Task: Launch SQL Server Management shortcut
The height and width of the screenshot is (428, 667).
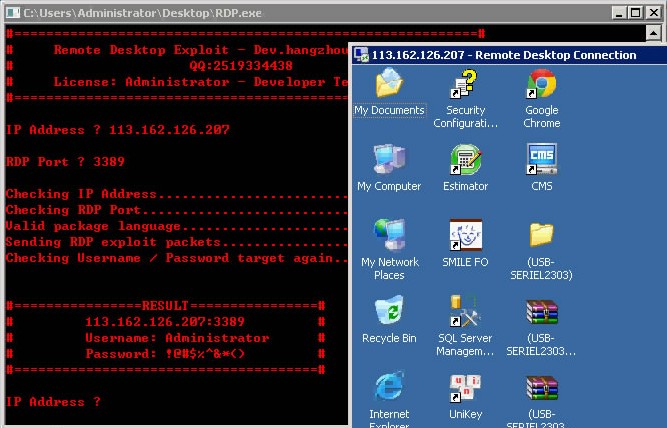Action: (x=465, y=312)
